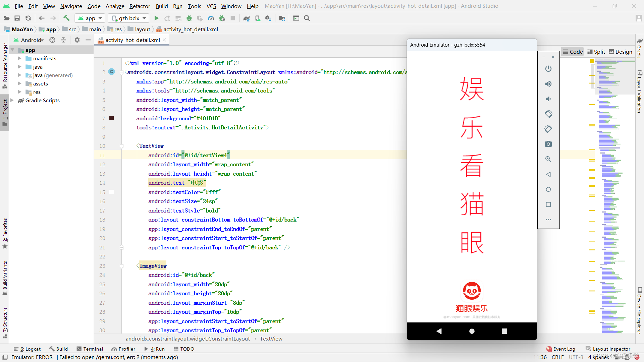Expand the res folder in project tree
Viewport: 644px width, 362px height.
click(x=19, y=92)
